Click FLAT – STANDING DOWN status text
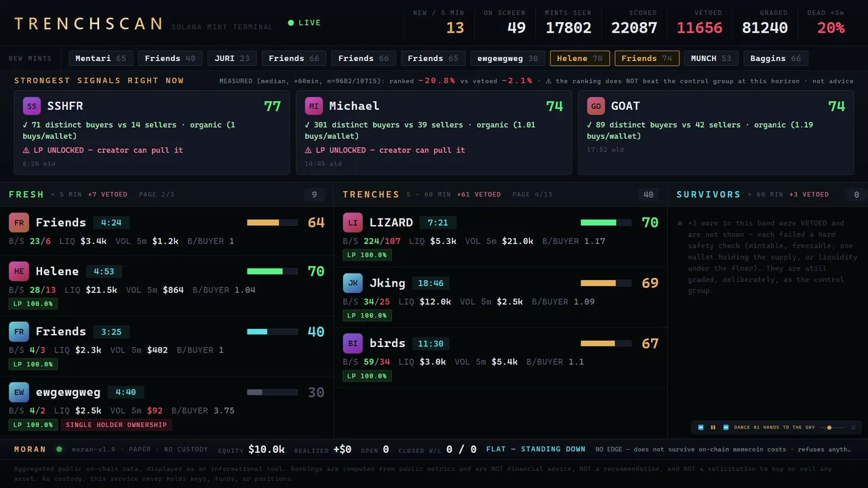 click(x=536, y=449)
